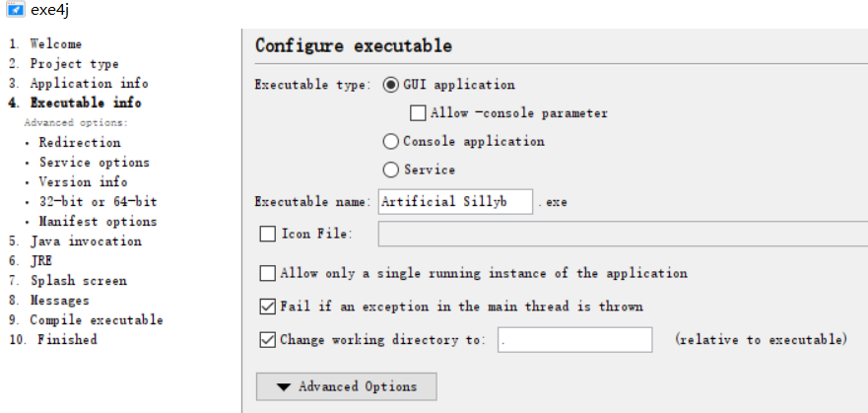Enable Allow -console parameter checkbox

pyautogui.click(x=418, y=113)
